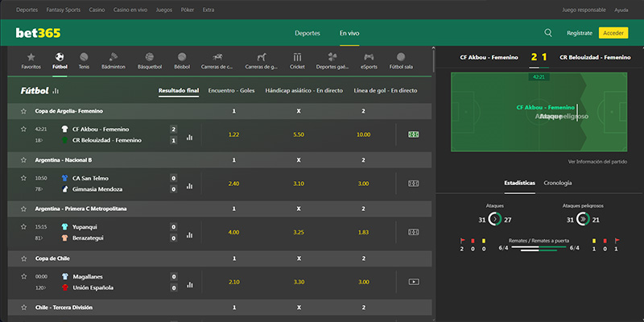The image size is (644, 322).
Task: Favorite the CF Akbou match star
Action: [x=23, y=129]
